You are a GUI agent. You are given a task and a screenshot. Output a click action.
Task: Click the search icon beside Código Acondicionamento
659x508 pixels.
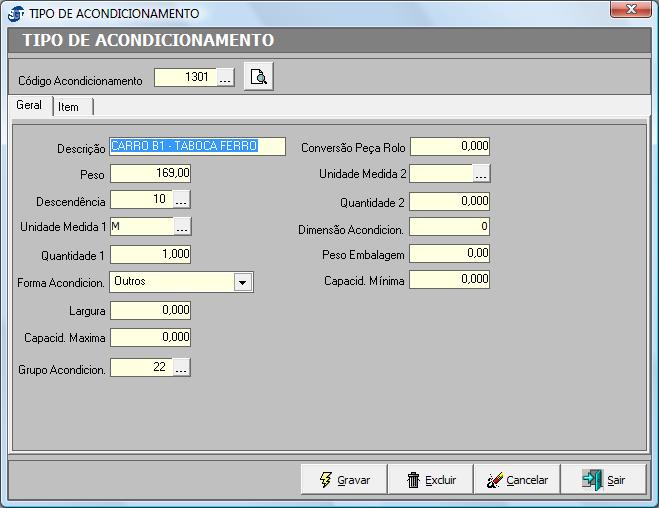pyautogui.click(x=258, y=78)
